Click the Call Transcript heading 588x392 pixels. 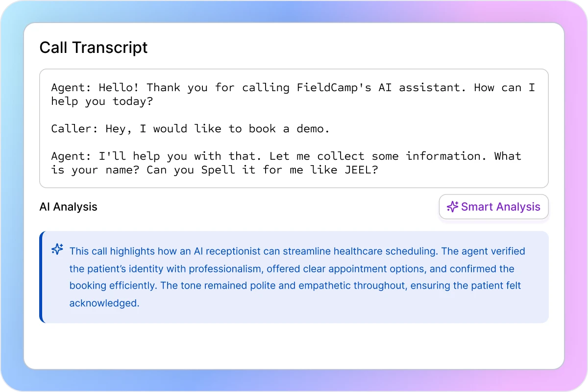click(x=94, y=48)
